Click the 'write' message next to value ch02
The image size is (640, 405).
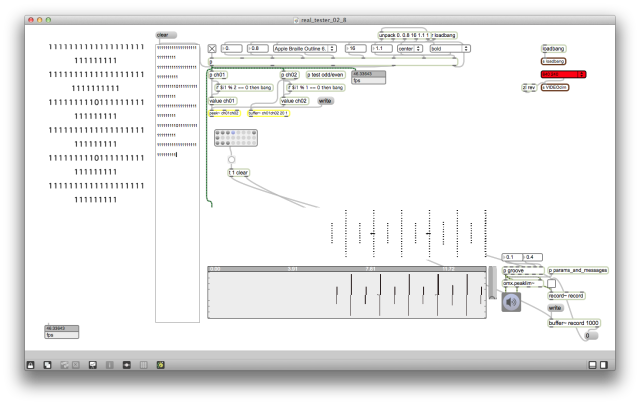coord(325,101)
